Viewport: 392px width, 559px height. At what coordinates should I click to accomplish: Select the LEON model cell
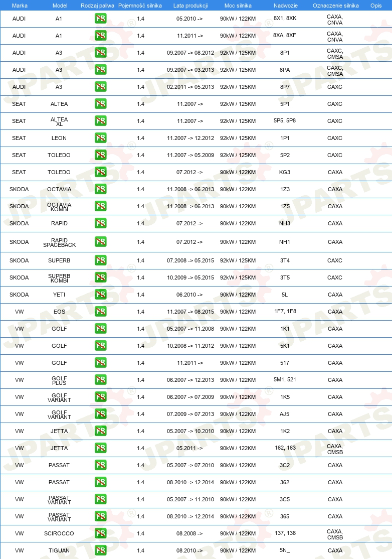pos(59,138)
